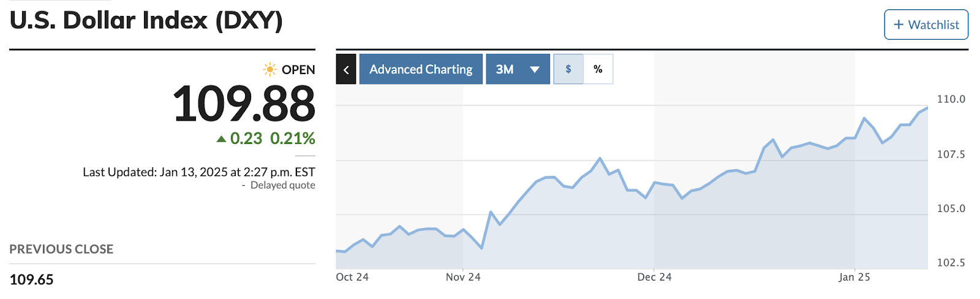This screenshot has width=980, height=299.
Task: Open Advanced Charting
Action: [421, 69]
